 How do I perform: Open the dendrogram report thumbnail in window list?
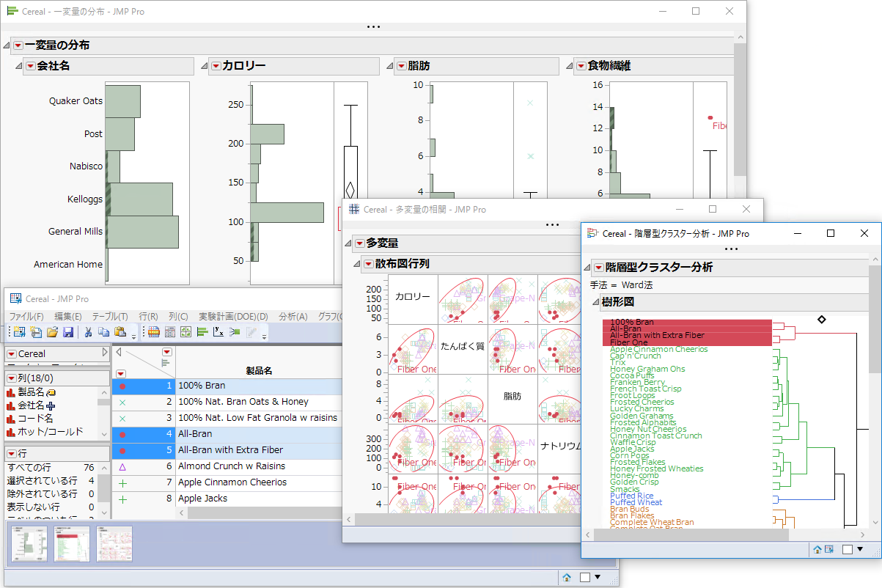[71, 544]
